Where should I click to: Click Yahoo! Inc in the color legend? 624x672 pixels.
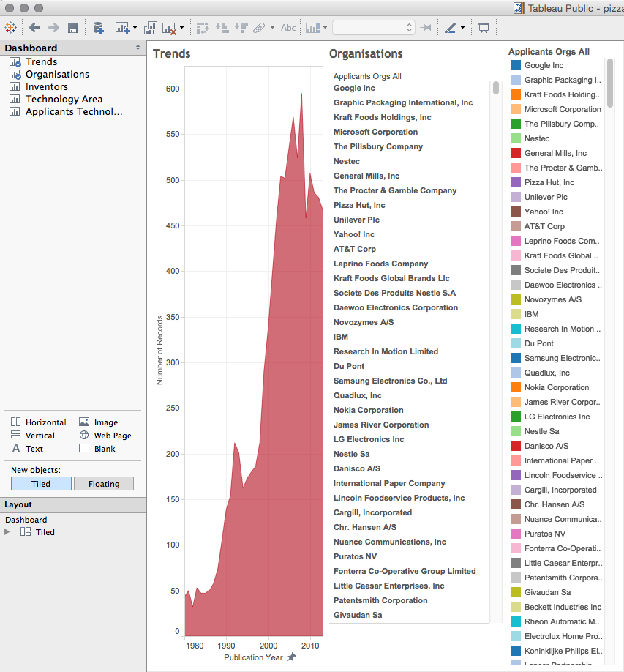tap(544, 212)
